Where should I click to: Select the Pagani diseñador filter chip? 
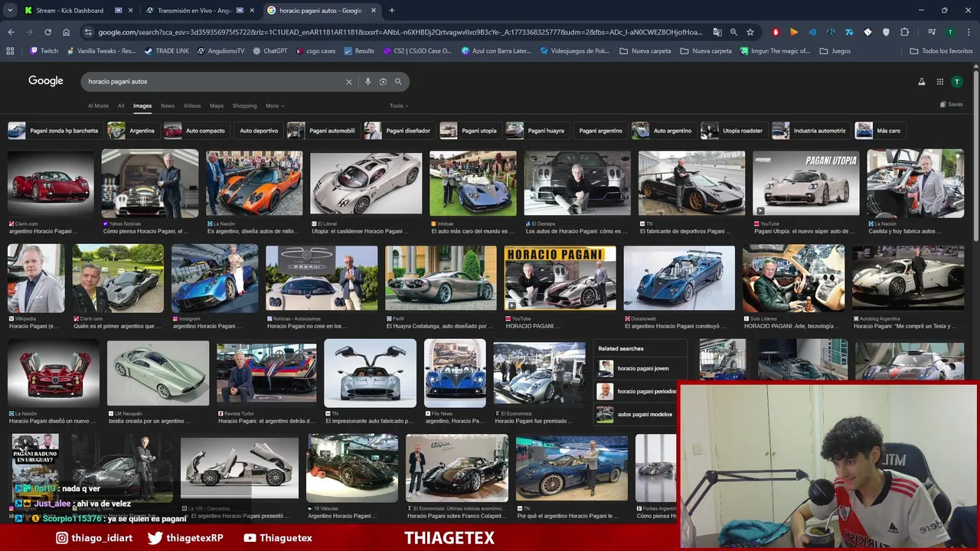[398, 131]
